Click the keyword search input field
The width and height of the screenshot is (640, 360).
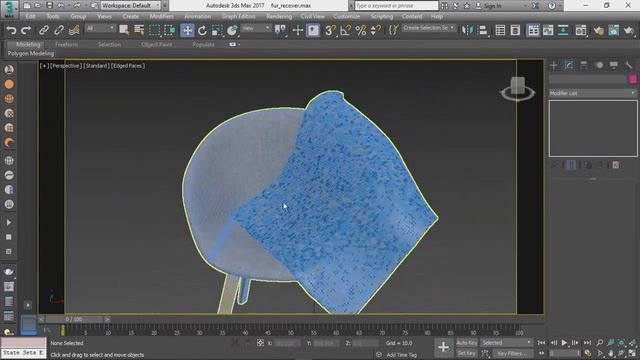click(396, 6)
